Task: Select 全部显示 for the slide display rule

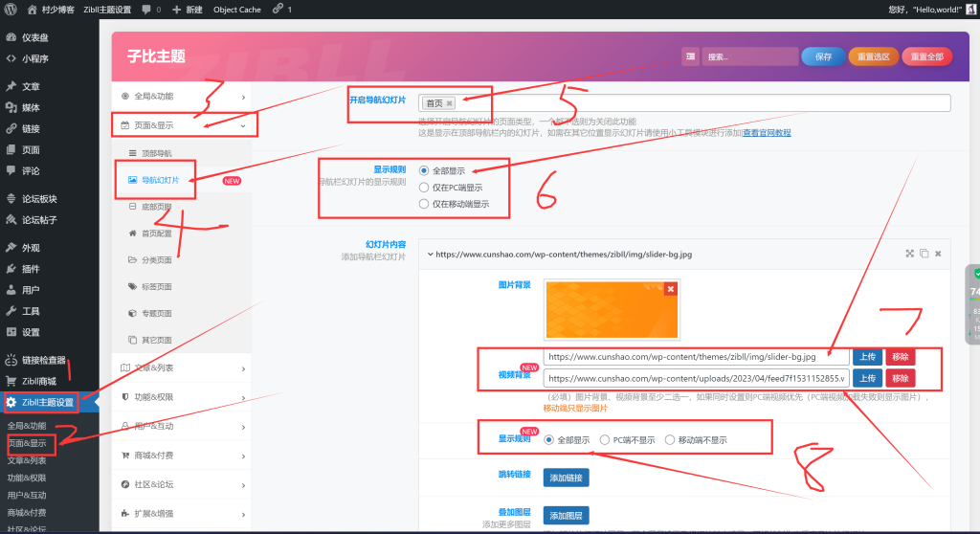Action: (x=548, y=440)
